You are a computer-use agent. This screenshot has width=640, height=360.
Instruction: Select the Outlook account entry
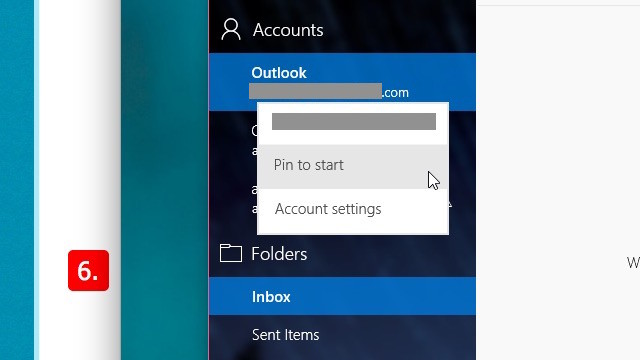click(x=342, y=82)
